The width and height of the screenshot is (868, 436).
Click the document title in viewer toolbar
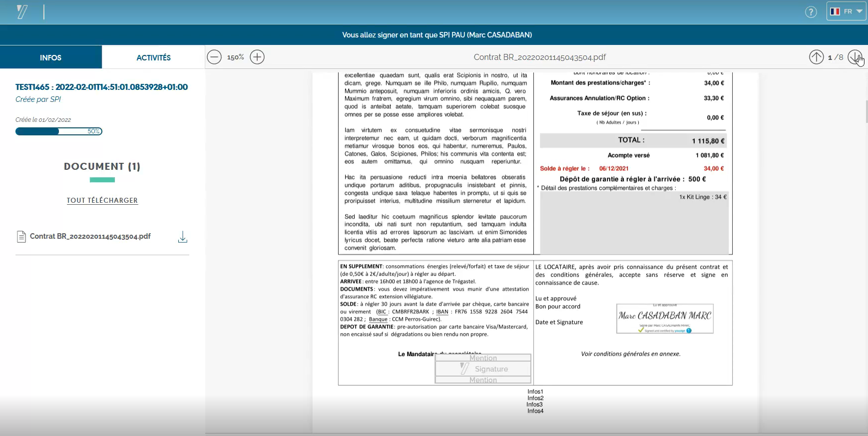[x=540, y=57]
